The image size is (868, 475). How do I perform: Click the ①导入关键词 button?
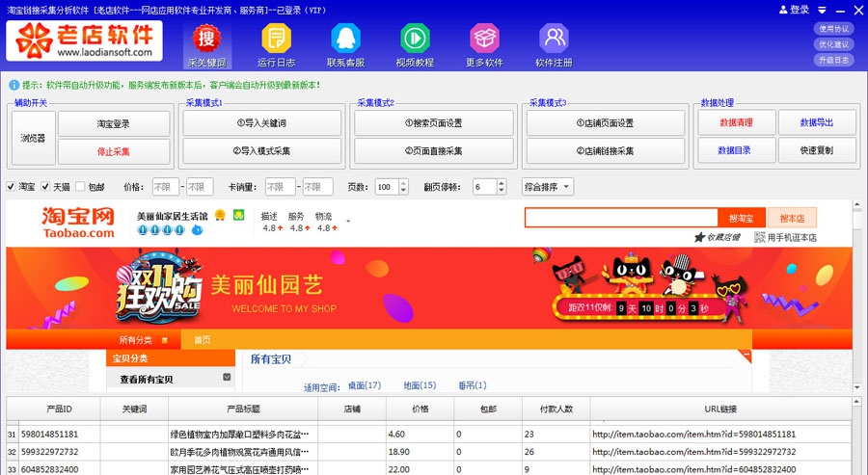(x=261, y=123)
